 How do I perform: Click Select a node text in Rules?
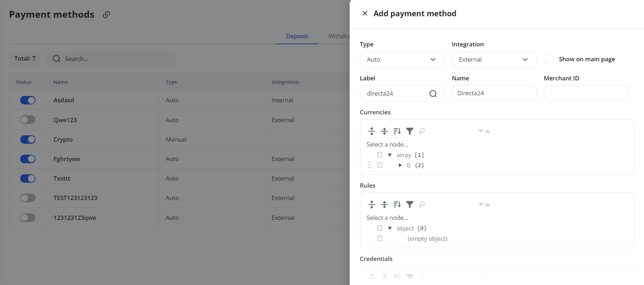(387, 218)
